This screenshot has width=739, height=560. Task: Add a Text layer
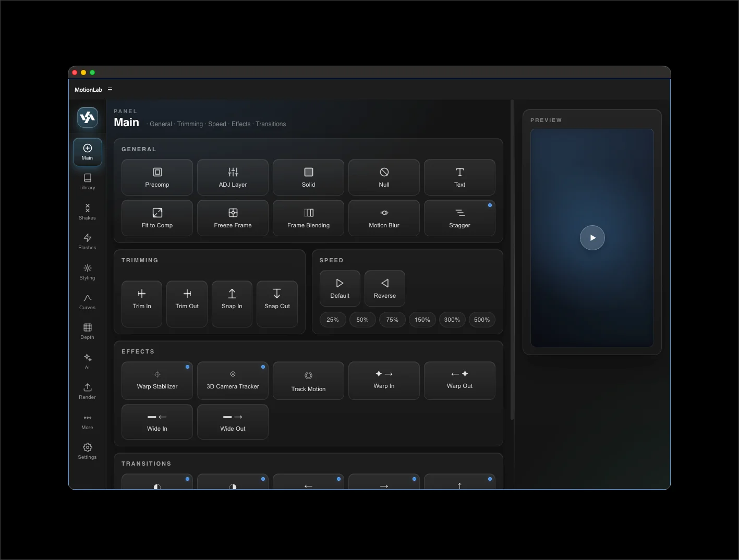[459, 177]
